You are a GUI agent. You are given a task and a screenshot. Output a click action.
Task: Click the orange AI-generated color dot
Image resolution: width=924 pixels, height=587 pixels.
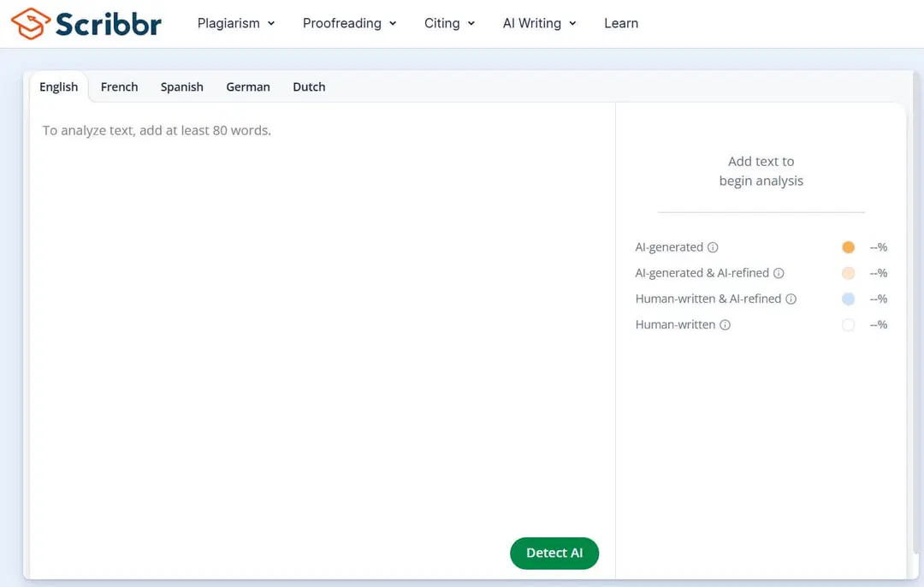[x=848, y=247]
